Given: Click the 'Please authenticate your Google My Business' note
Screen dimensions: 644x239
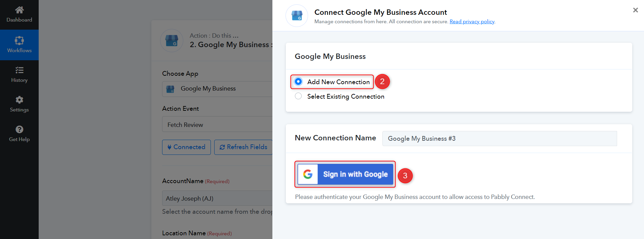Looking at the screenshot, I should [415, 197].
